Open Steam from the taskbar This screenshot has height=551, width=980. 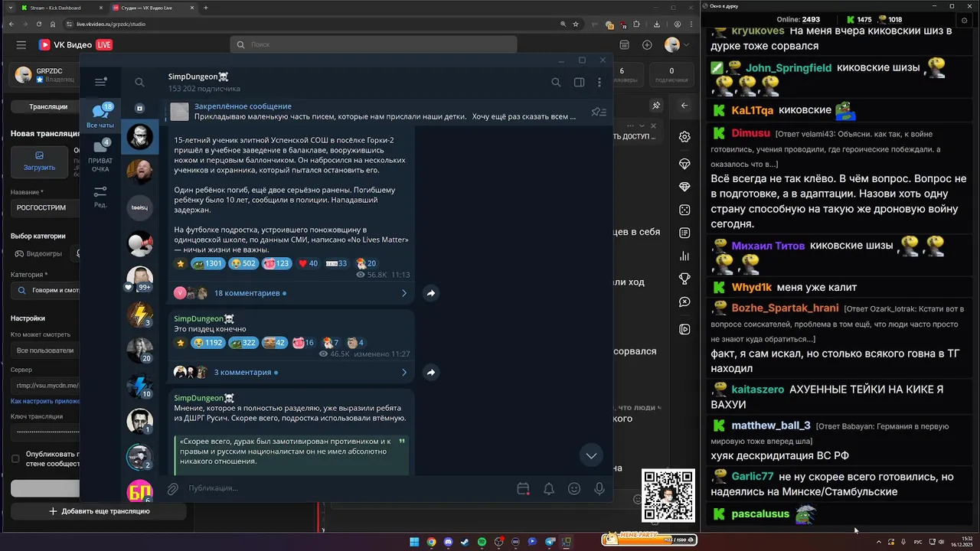[465, 542]
